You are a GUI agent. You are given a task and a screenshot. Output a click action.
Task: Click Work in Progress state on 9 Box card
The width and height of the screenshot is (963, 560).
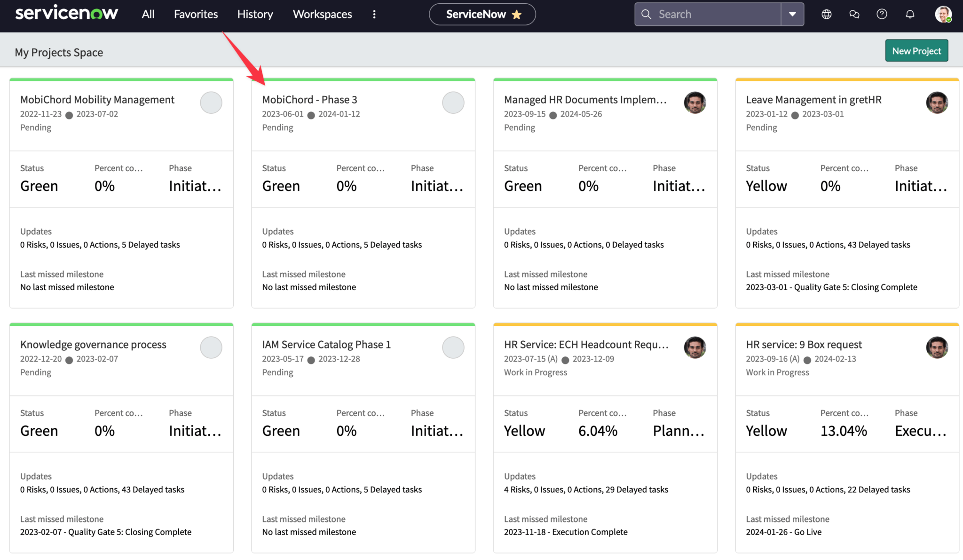pyautogui.click(x=777, y=372)
